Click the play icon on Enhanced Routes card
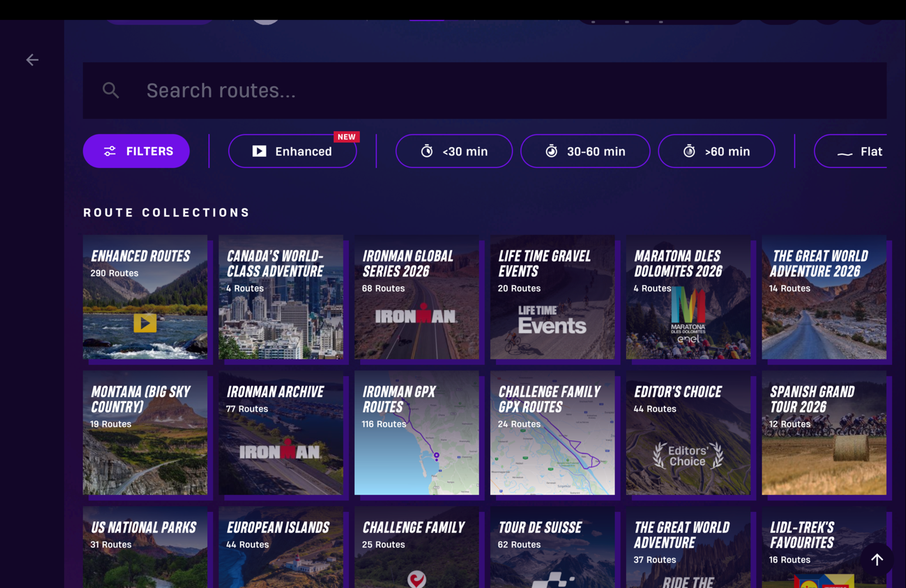The image size is (906, 588). click(x=145, y=323)
